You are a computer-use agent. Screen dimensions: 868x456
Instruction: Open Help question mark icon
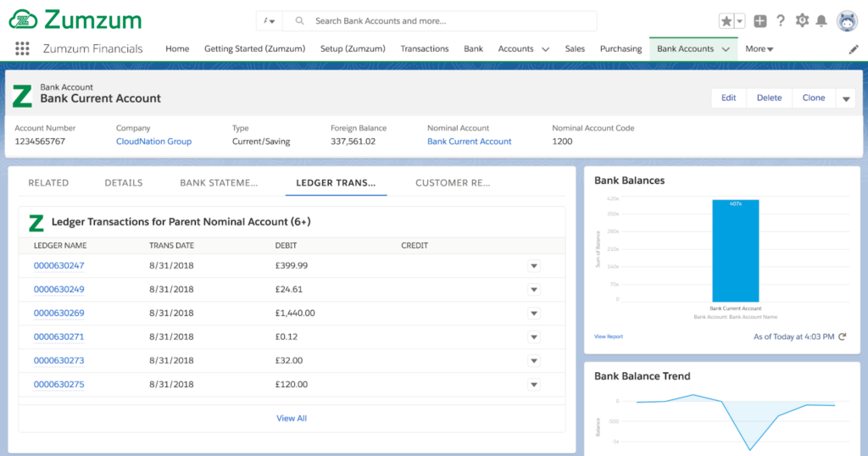coord(781,21)
